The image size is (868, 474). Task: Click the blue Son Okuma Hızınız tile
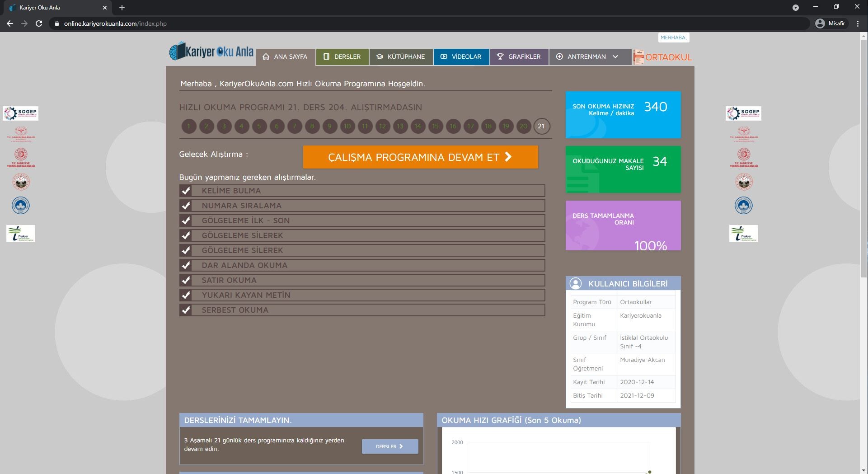623,115
